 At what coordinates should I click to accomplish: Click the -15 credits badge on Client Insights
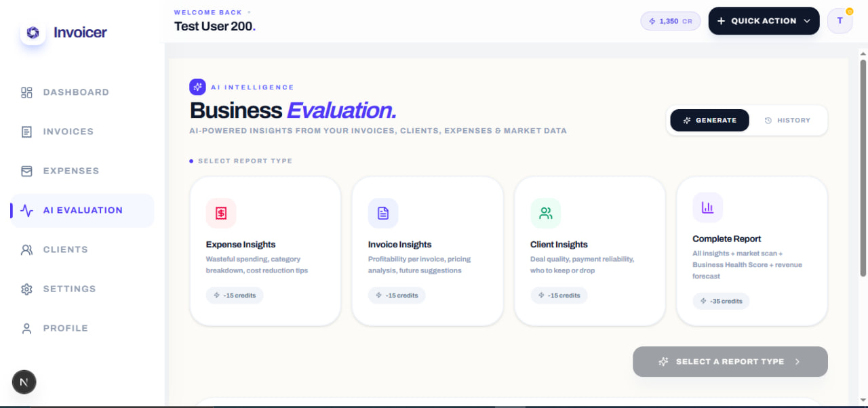tap(559, 295)
